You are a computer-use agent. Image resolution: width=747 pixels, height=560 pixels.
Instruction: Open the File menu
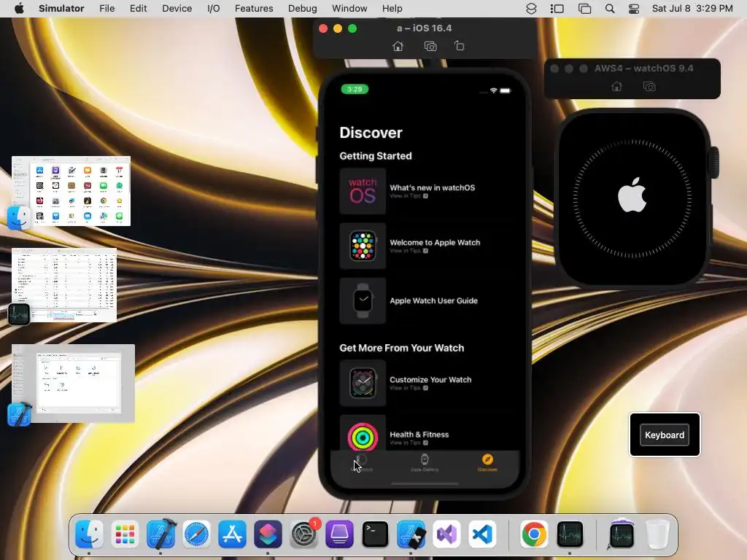click(x=107, y=9)
